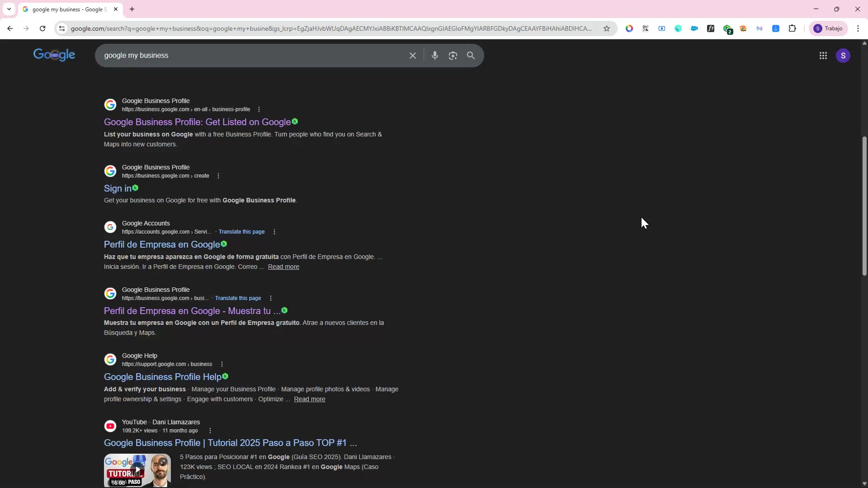Open the Chrome three-dot menu
Screen dimensions: 868x488
858,28
